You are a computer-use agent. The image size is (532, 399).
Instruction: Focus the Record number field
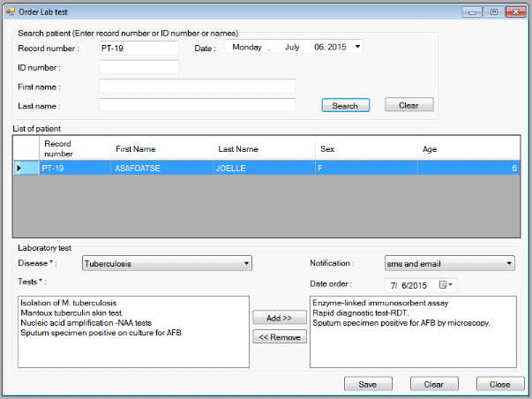coord(139,48)
